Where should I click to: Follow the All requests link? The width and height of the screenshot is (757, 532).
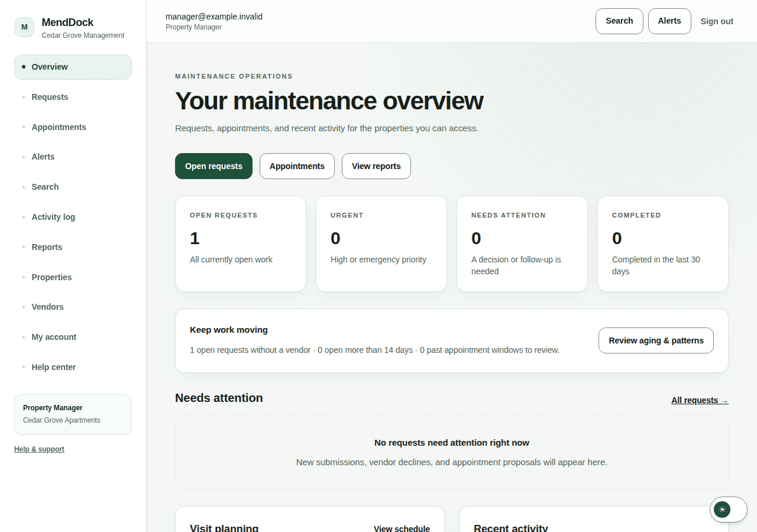click(700, 400)
